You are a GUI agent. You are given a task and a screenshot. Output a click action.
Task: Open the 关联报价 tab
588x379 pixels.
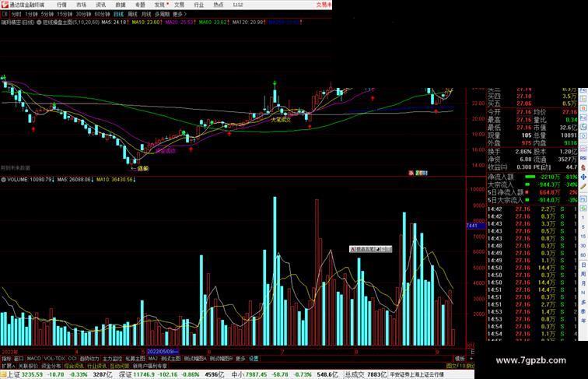point(28,366)
